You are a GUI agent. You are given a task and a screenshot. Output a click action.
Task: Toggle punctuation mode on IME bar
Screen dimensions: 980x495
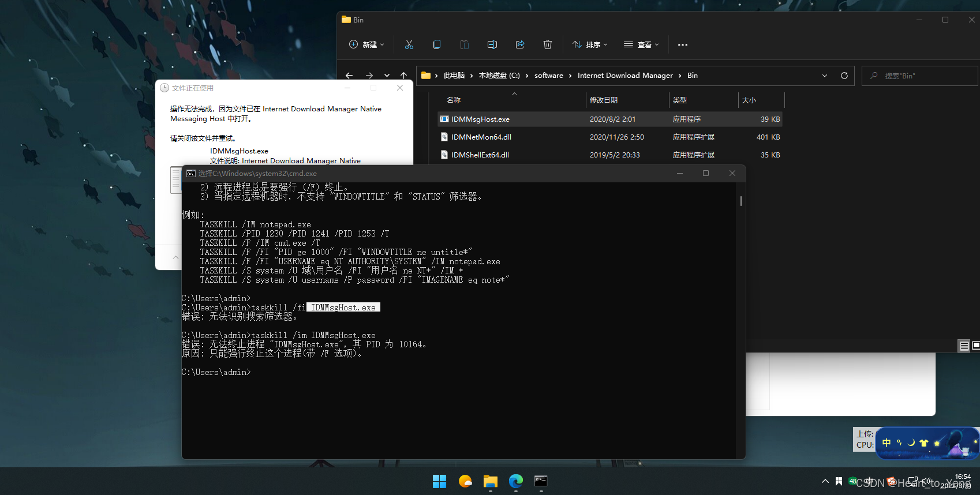pyautogui.click(x=899, y=442)
